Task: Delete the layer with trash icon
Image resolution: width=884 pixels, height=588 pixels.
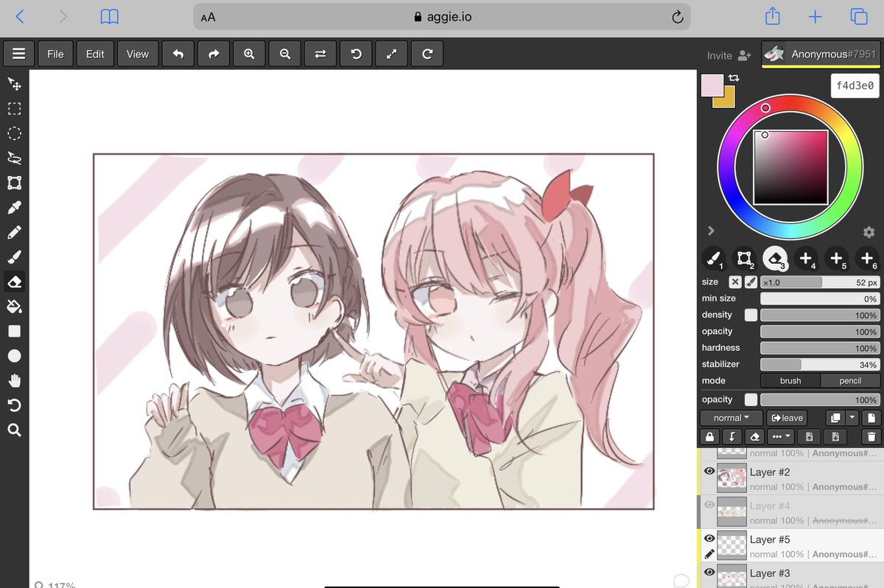Action: click(x=871, y=437)
